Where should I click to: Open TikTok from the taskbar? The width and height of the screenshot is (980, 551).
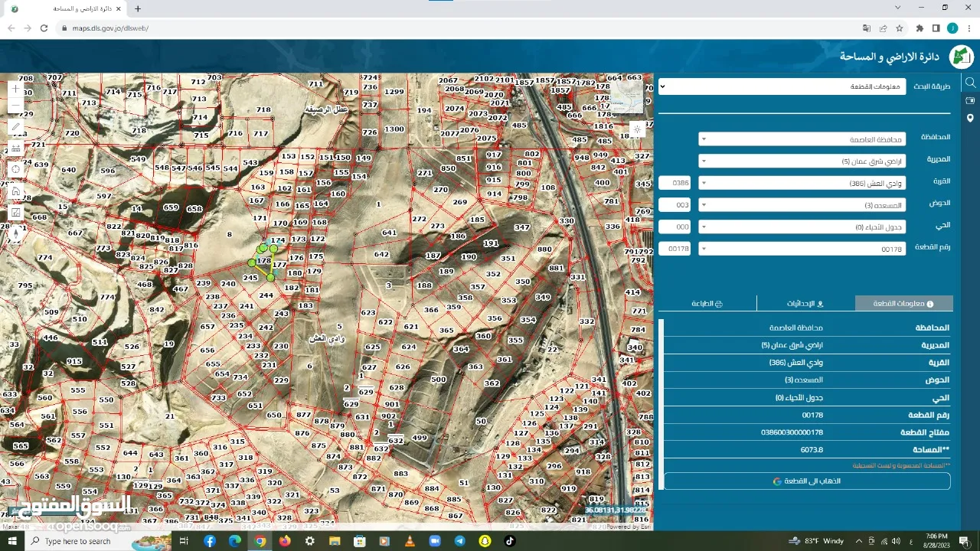[x=509, y=541]
